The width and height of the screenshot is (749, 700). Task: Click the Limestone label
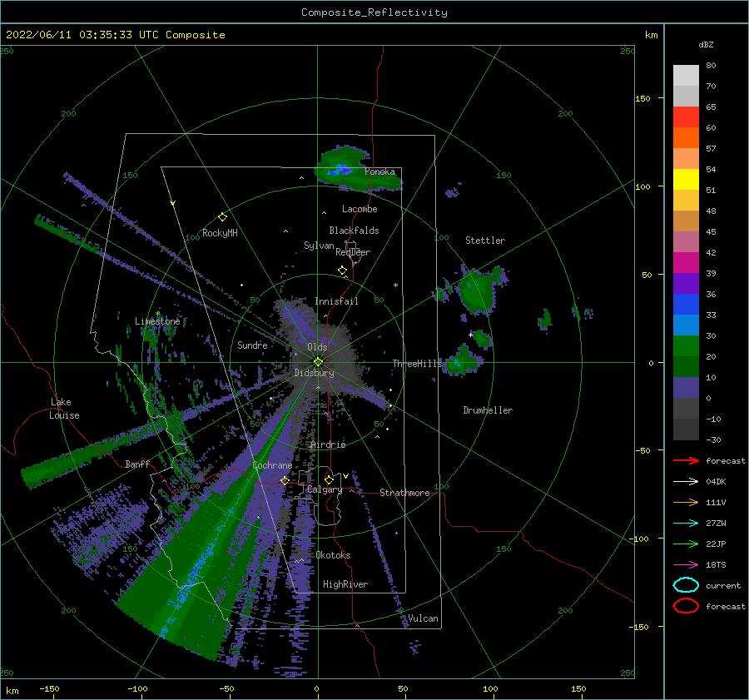[157, 321]
